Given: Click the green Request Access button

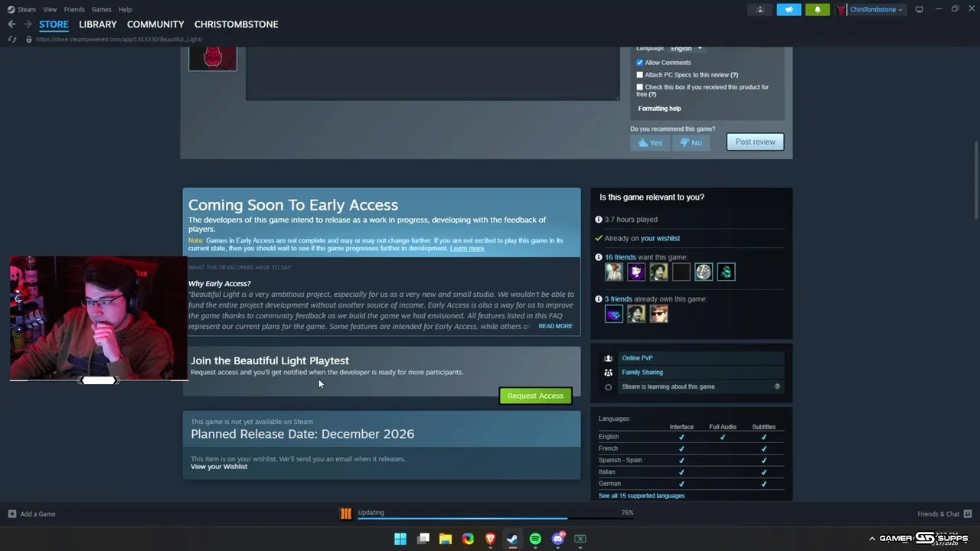Looking at the screenshot, I should click(535, 396).
